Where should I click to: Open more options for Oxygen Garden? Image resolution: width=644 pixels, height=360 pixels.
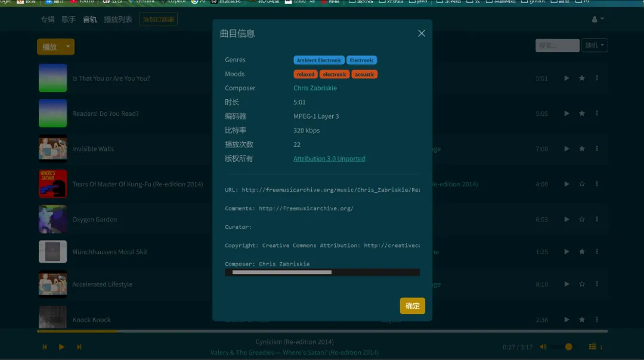click(597, 219)
